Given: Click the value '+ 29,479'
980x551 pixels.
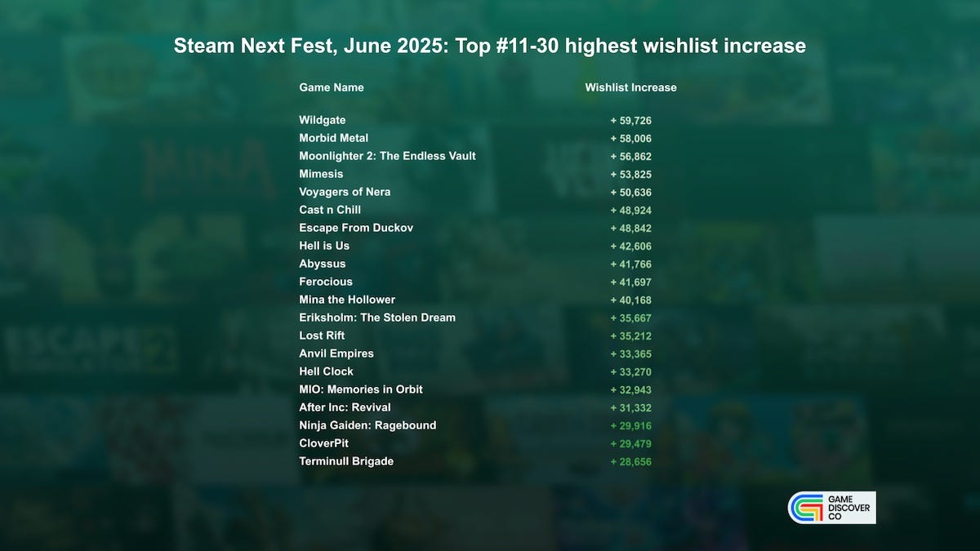Looking at the screenshot, I should tap(630, 444).
